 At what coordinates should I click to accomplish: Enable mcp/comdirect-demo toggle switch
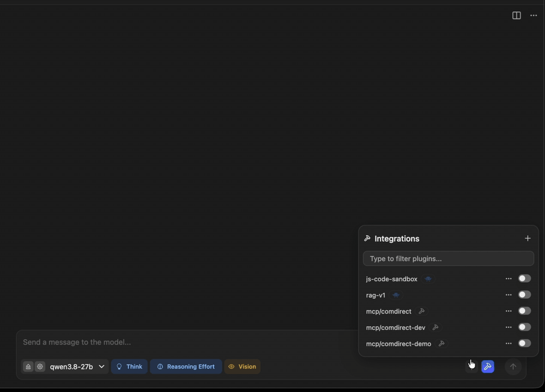pos(524,344)
